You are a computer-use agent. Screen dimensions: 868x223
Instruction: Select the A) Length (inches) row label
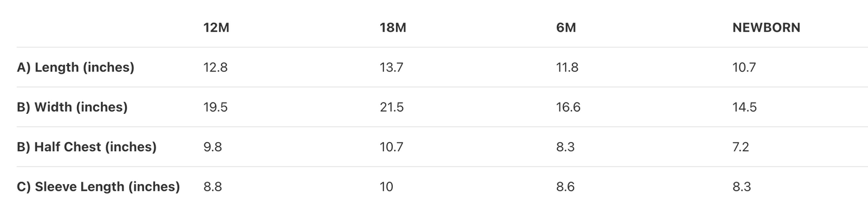point(76,67)
